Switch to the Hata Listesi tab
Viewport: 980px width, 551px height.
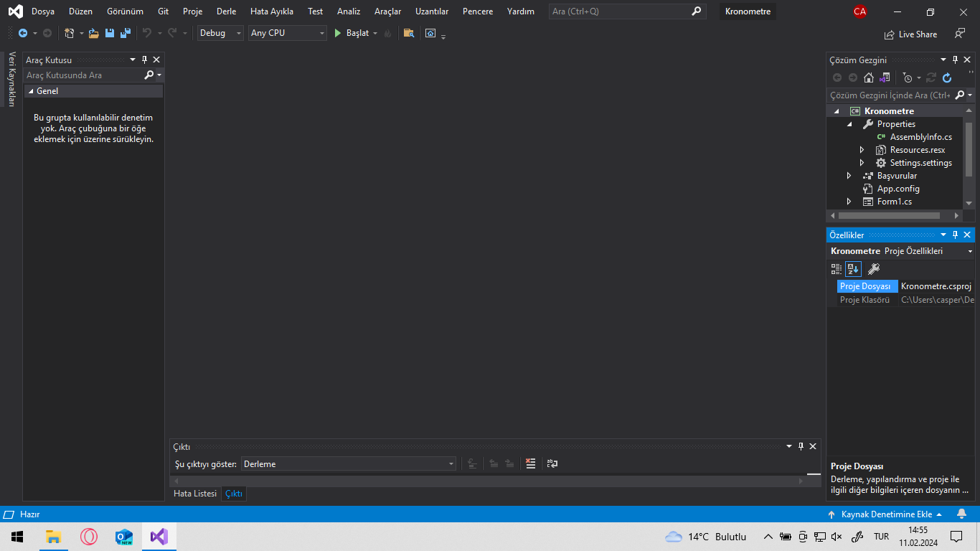pyautogui.click(x=195, y=494)
